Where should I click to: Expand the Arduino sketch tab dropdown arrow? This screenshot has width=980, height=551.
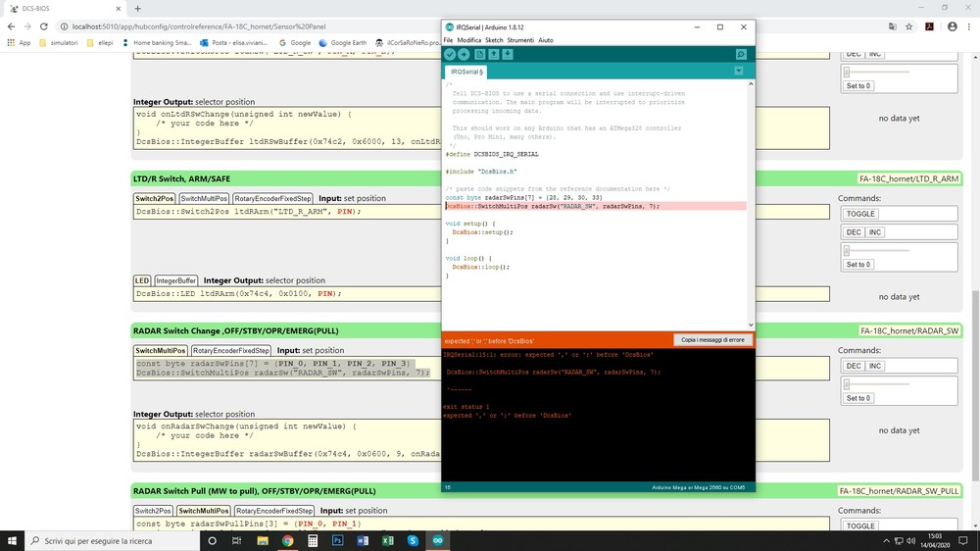738,72
